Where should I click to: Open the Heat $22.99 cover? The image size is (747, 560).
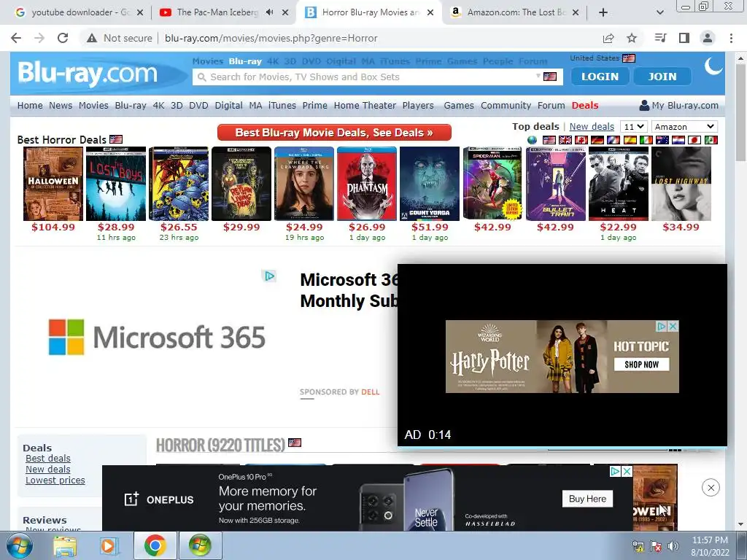(x=619, y=184)
